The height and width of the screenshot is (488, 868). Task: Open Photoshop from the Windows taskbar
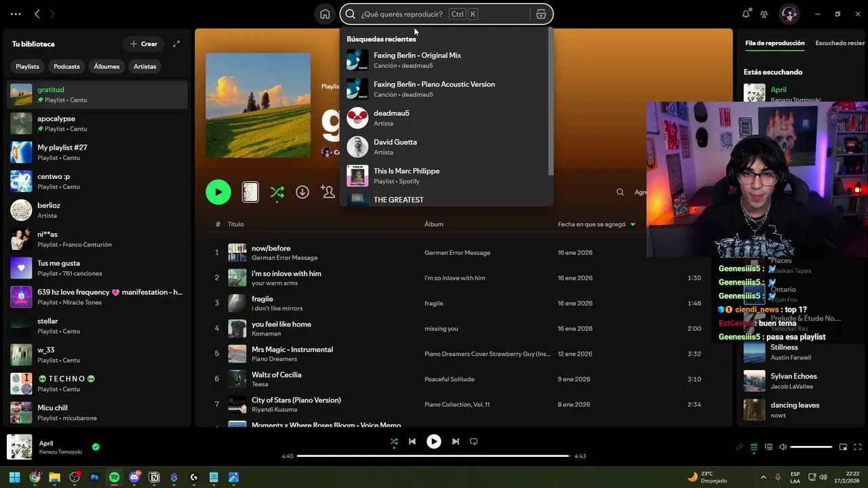click(95, 478)
